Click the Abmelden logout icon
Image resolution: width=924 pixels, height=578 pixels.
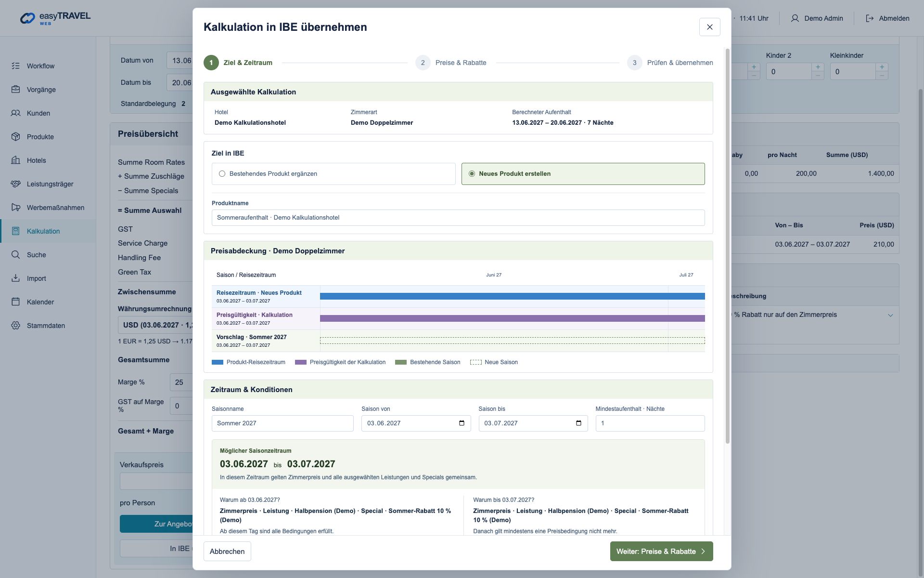coord(870,18)
